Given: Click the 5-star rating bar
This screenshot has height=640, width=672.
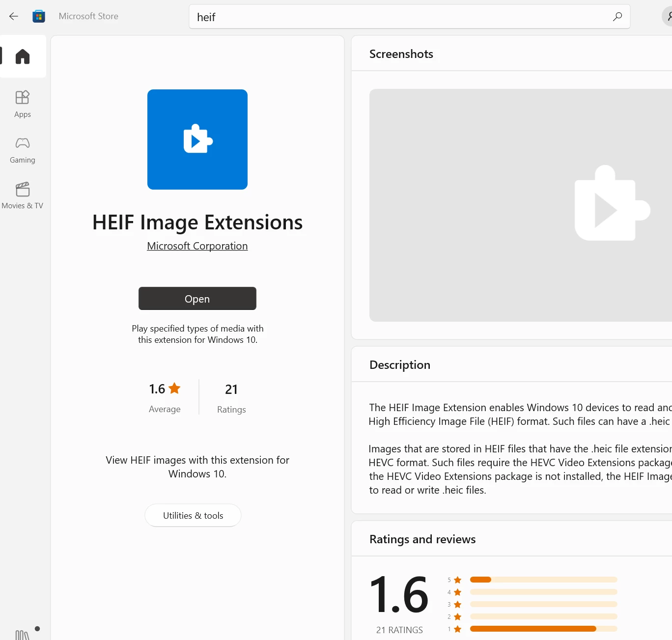Looking at the screenshot, I should (x=543, y=580).
